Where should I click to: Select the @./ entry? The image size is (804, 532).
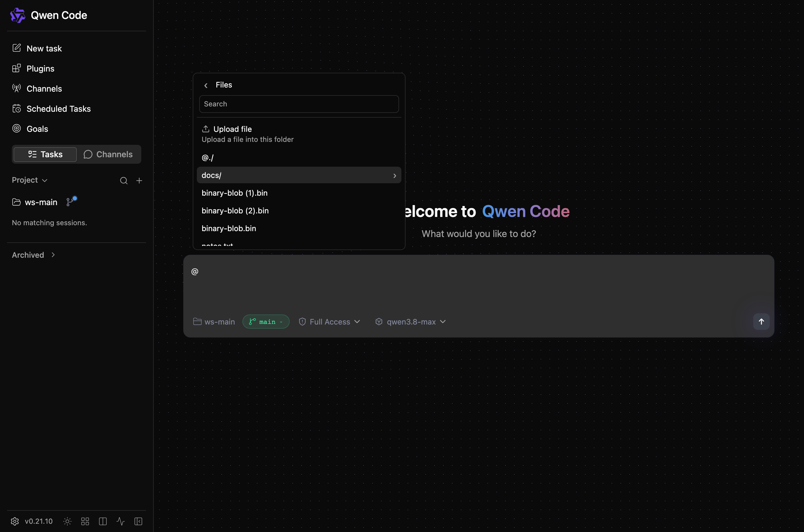tap(299, 158)
